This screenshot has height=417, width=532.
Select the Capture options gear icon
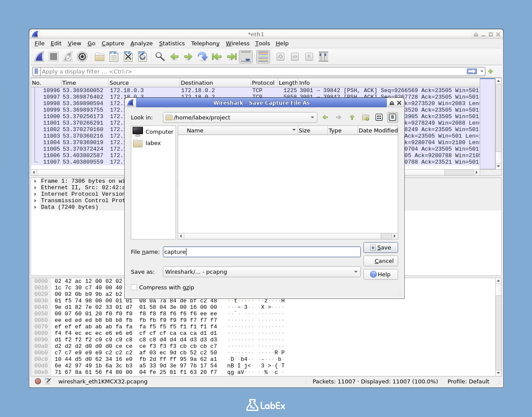(82, 57)
